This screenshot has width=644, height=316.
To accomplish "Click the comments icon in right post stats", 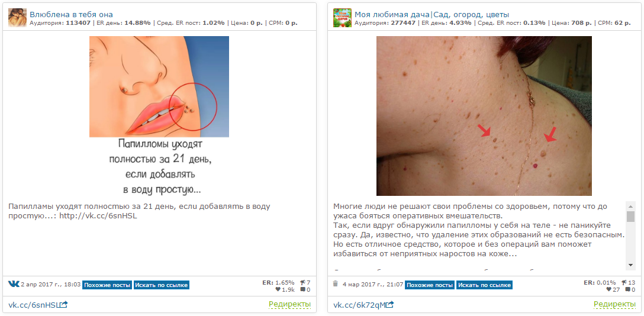I will [627, 290].
